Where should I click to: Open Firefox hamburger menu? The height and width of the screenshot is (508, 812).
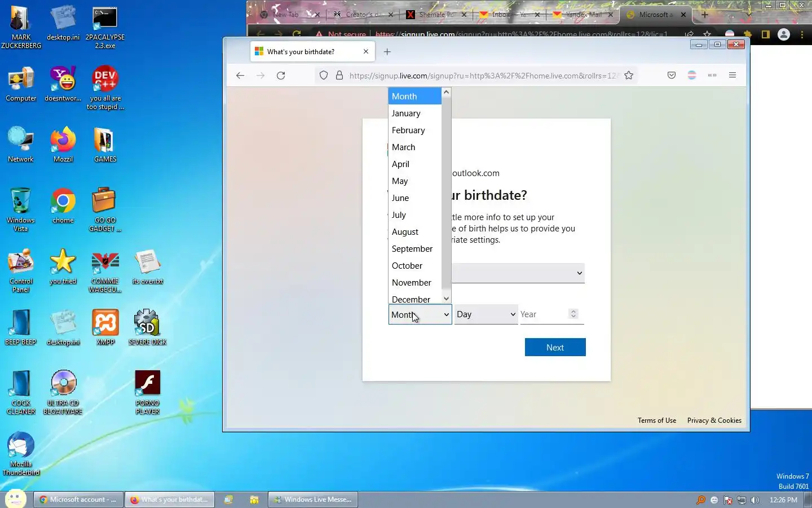pos(732,75)
